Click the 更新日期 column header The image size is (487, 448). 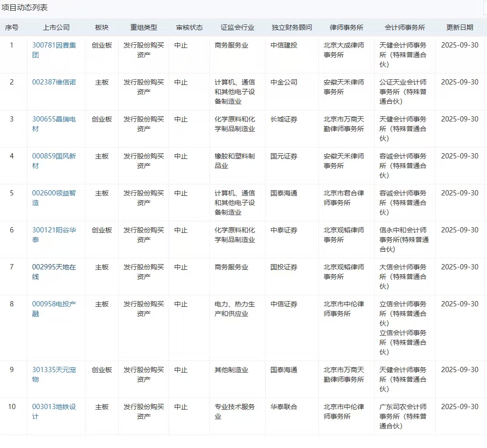tap(460, 28)
